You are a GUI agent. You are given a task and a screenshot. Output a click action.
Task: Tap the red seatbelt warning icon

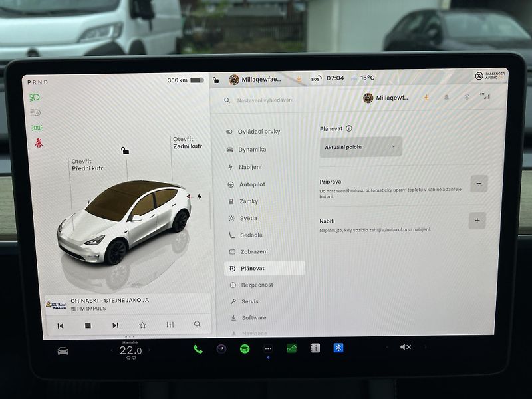[x=39, y=143]
